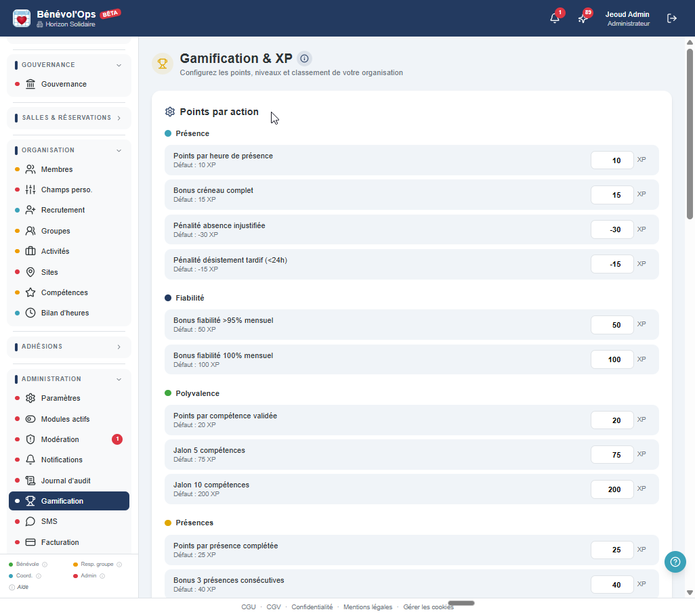Click Jeoud Admin user profile name

(627, 14)
